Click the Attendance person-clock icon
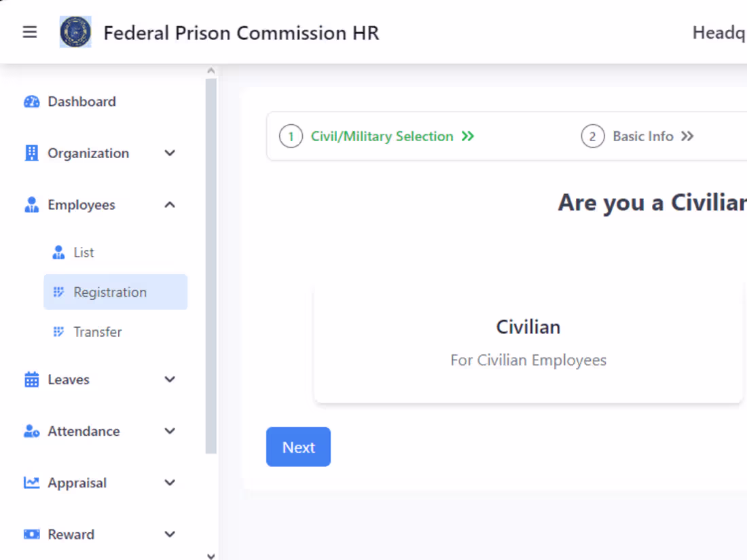747x560 pixels. coord(31,431)
